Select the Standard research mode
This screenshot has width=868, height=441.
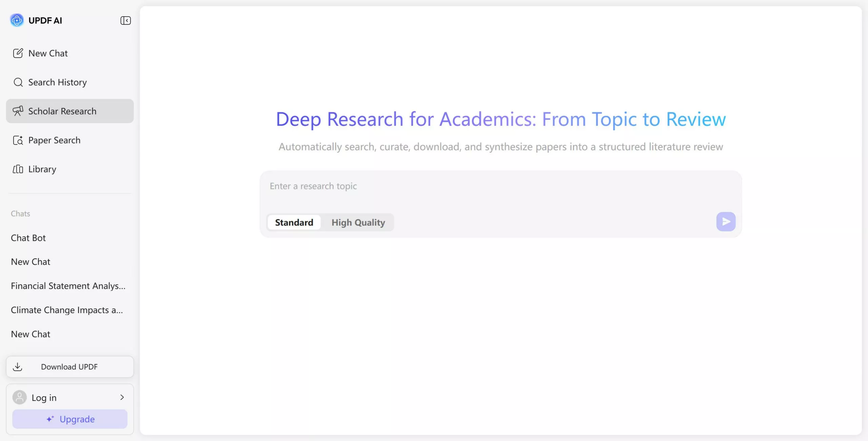pyautogui.click(x=294, y=223)
